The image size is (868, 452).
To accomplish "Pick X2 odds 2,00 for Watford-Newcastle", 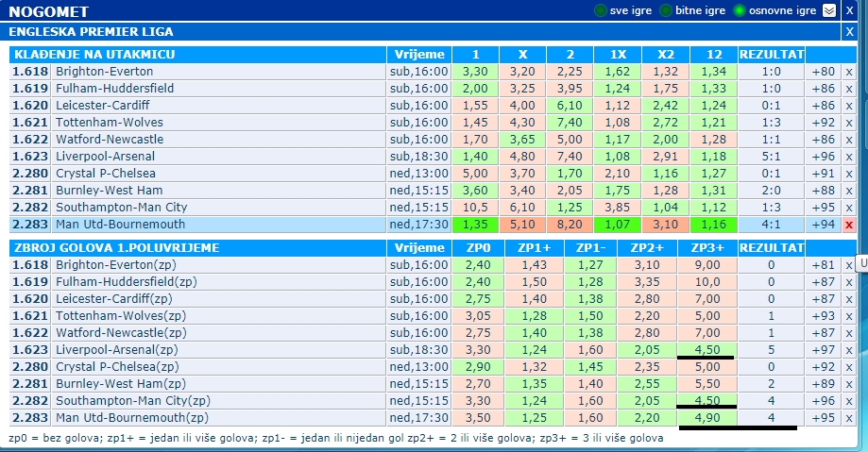I will (665, 140).
